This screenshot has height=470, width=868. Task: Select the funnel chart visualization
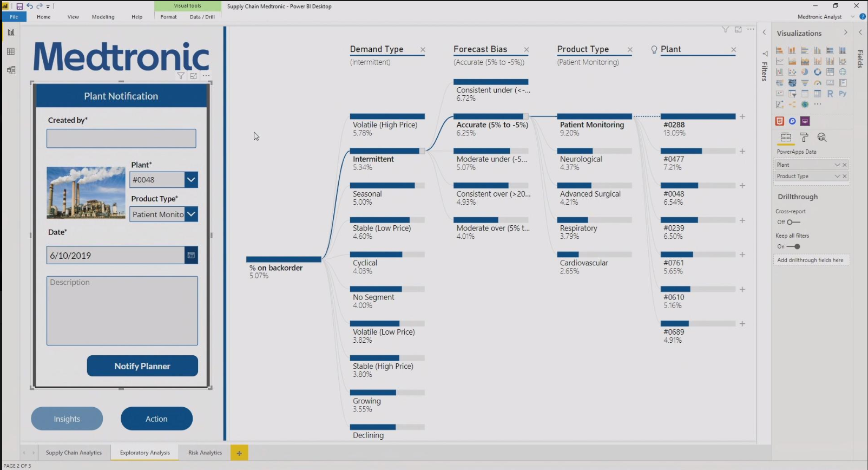pos(805,83)
